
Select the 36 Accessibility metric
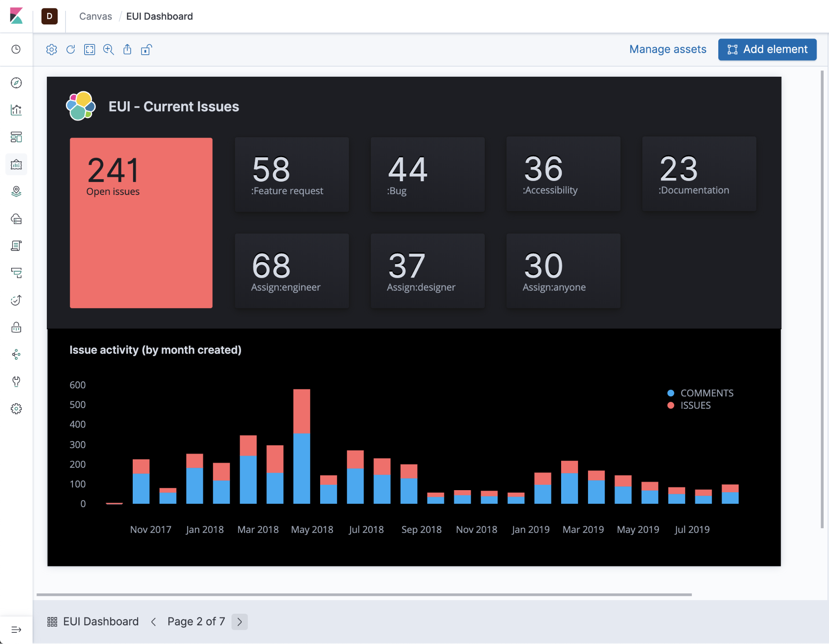563,174
